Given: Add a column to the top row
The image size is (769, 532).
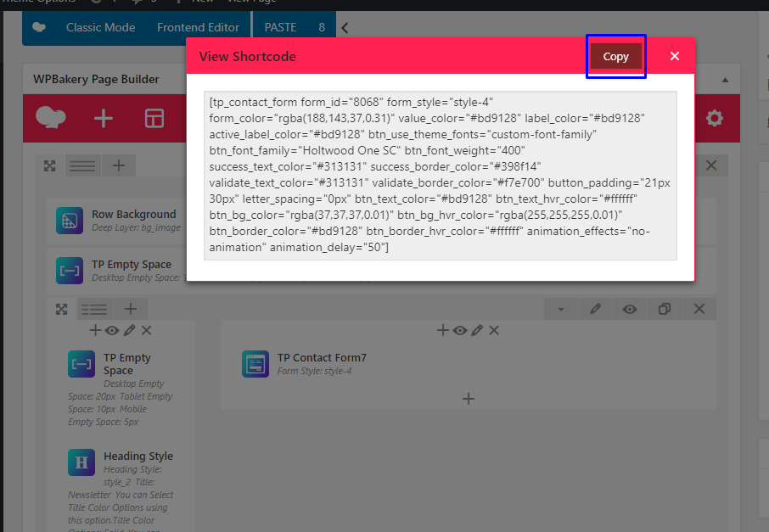Looking at the screenshot, I should pos(118,165).
